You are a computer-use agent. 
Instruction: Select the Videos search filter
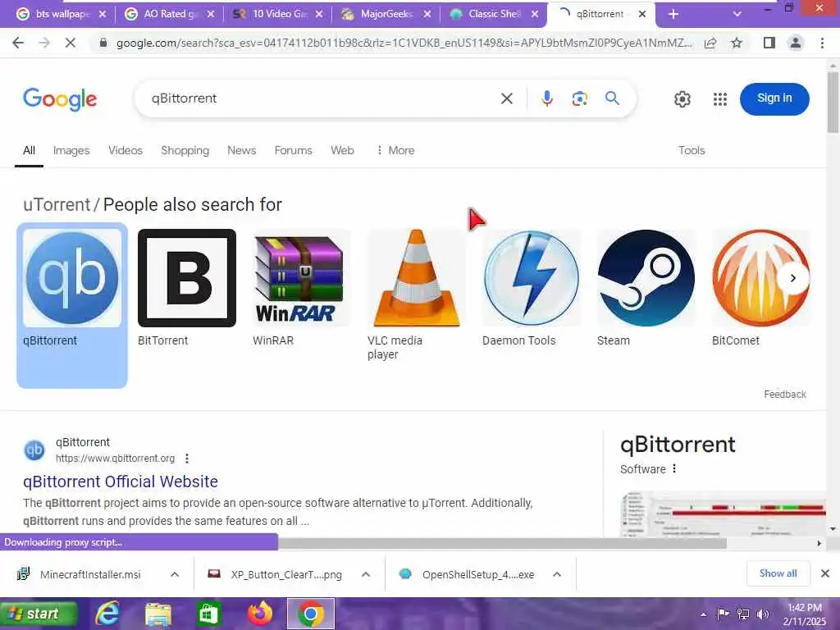(x=126, y=151)
